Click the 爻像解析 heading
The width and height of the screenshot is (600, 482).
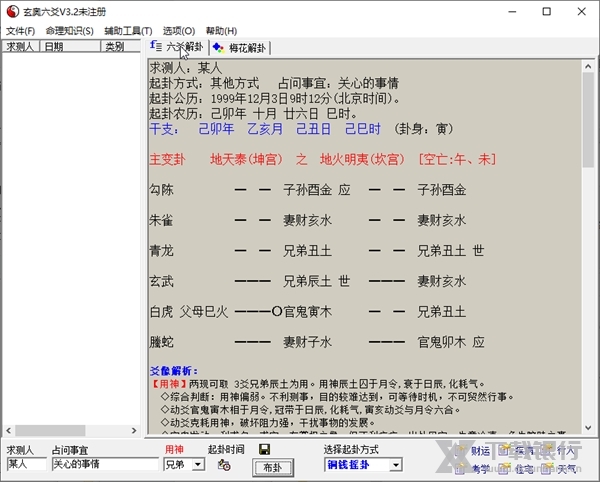click(x=174, y=371)
